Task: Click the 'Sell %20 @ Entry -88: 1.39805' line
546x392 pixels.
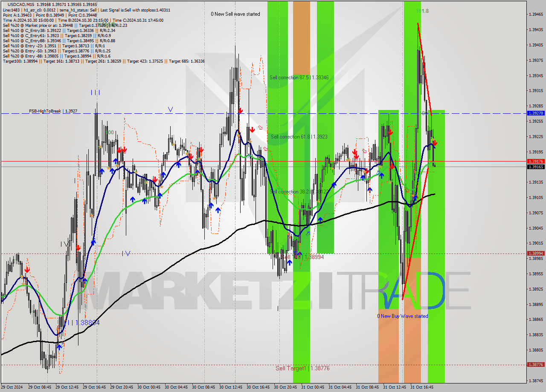Action: (x=56, y=56)
